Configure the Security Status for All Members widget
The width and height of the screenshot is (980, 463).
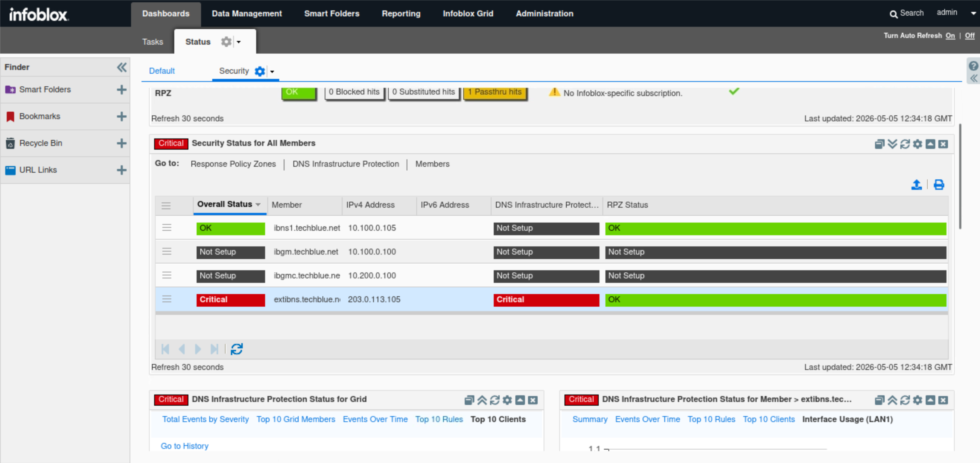click(x=917, y=144)
